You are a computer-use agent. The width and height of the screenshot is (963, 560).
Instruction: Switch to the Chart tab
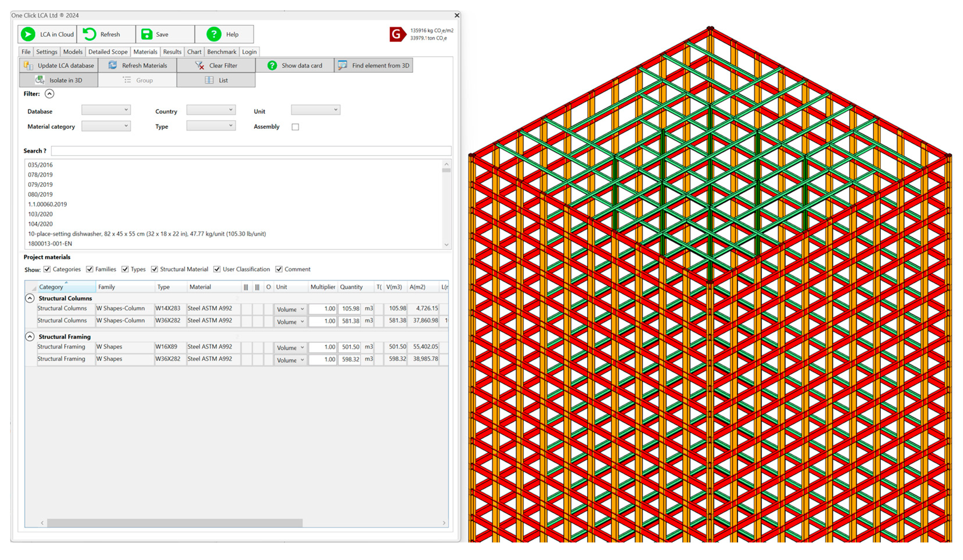194,52
